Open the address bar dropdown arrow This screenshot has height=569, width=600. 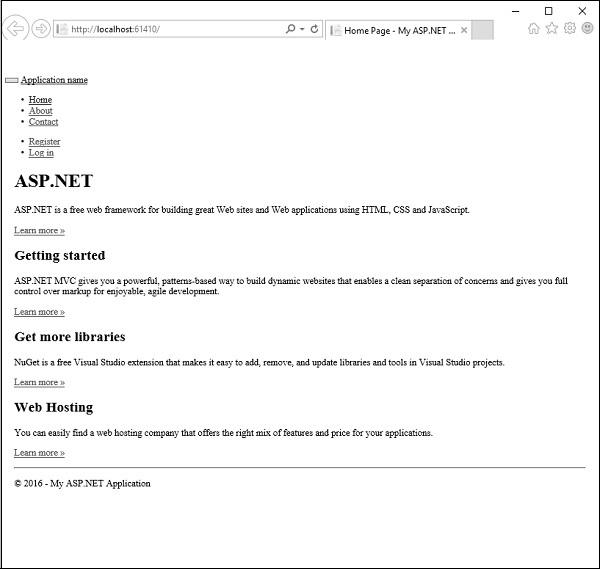pos(302,29)
